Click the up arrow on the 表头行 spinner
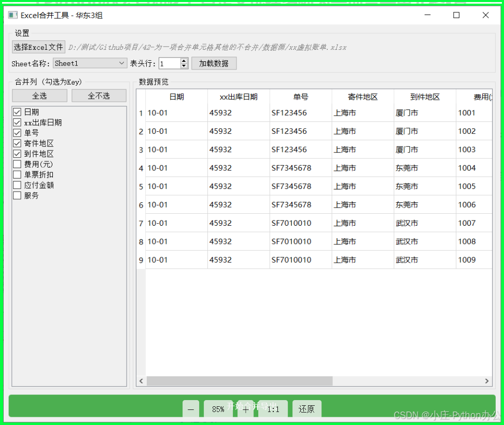The height and width of the screenshot is (425, 504). 184,61
